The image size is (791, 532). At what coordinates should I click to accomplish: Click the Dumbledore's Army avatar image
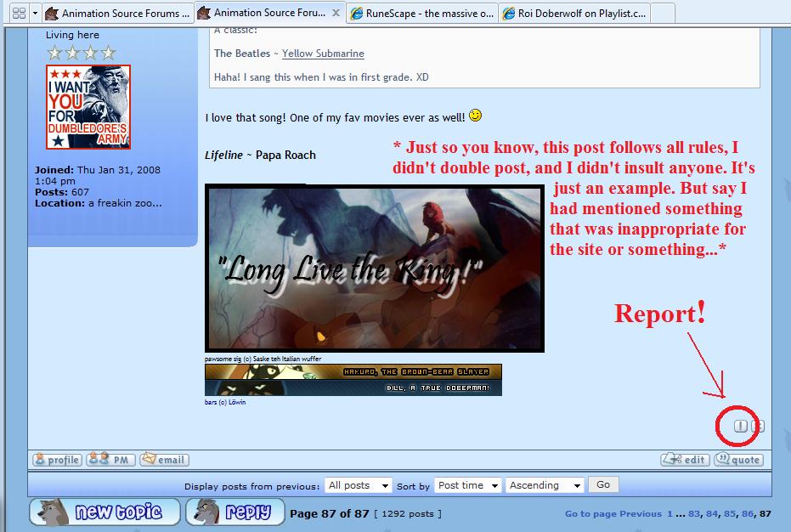click(88, 107)
